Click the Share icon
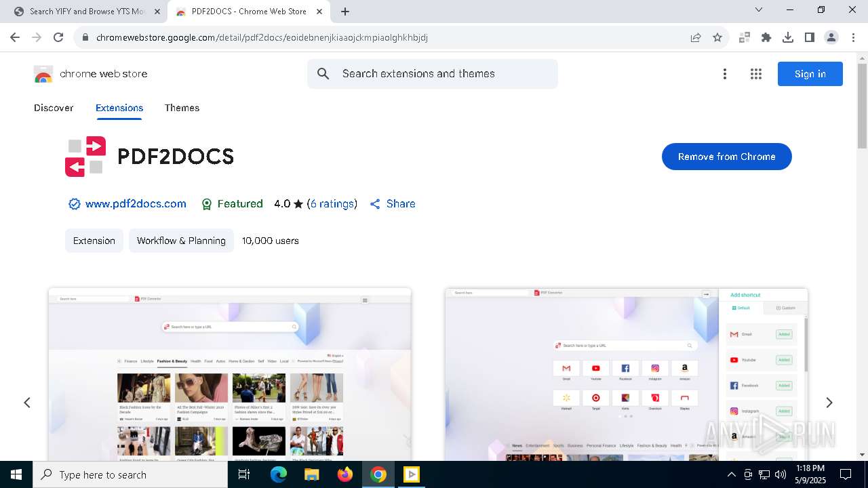This screenshot has width=868, height=488. click(x=375, y=204)
